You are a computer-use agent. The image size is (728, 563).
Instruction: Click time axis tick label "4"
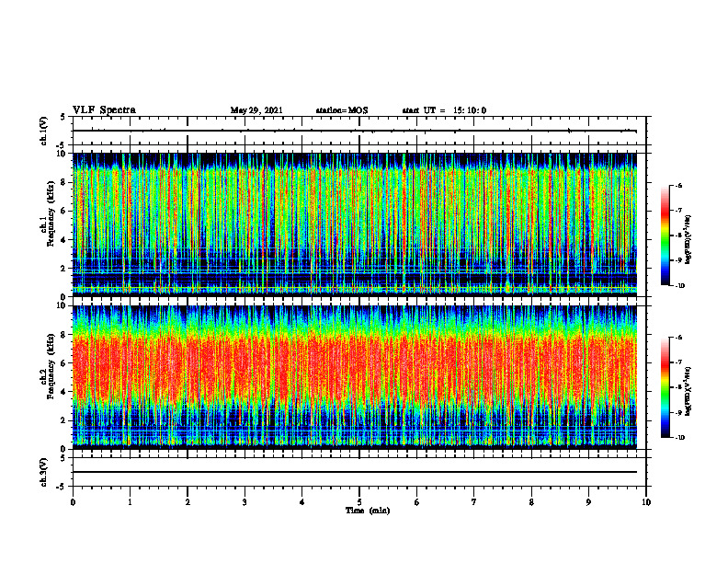point(302,502)
